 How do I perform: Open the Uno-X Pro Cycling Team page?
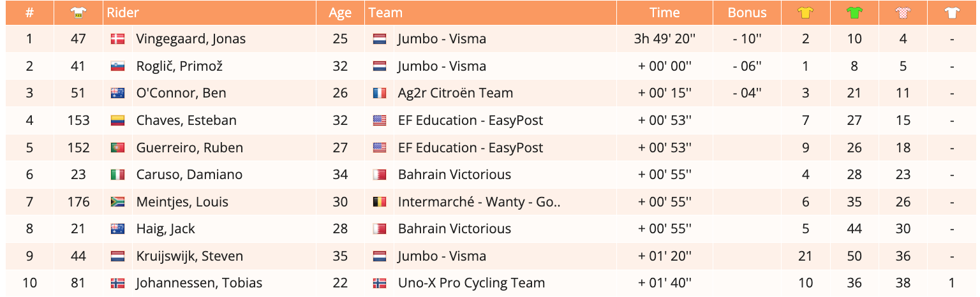471,283
